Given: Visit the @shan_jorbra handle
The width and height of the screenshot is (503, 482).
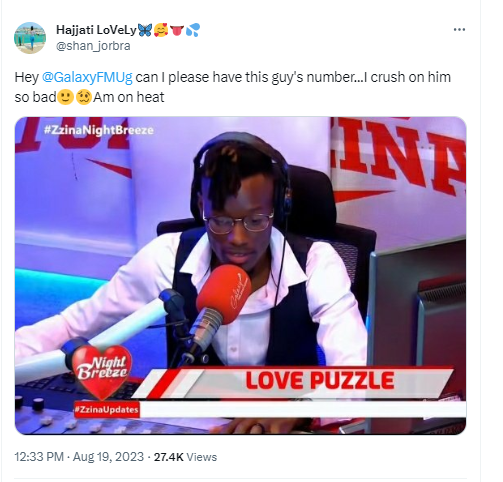Looking at the screenshot, I should 93,46.
